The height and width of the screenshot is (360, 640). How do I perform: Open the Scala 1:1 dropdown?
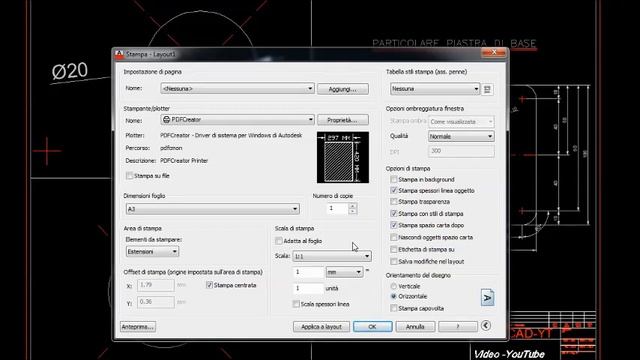(332, 256)
